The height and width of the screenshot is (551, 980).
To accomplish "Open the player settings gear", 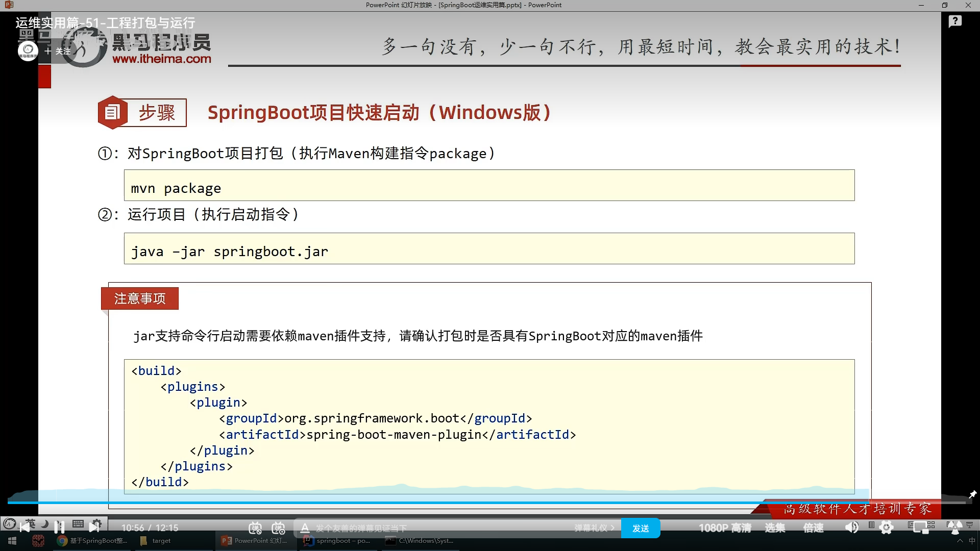I will coord(887,528).
